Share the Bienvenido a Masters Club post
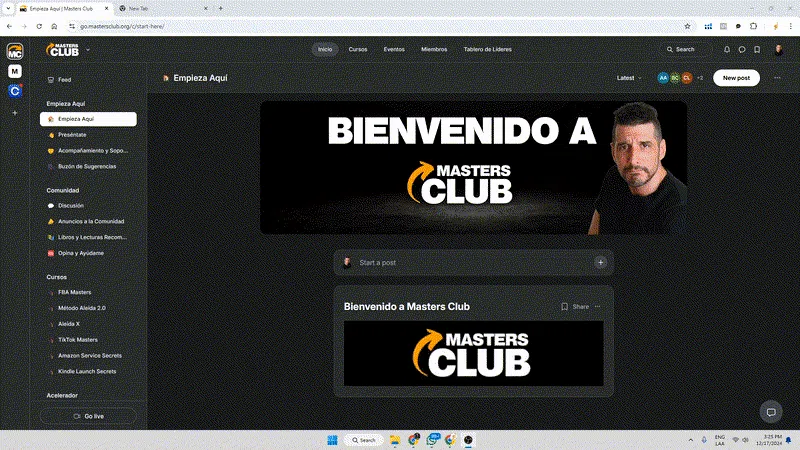The width and height of the screenshot is (800, 450). click(x=581, y=307)
